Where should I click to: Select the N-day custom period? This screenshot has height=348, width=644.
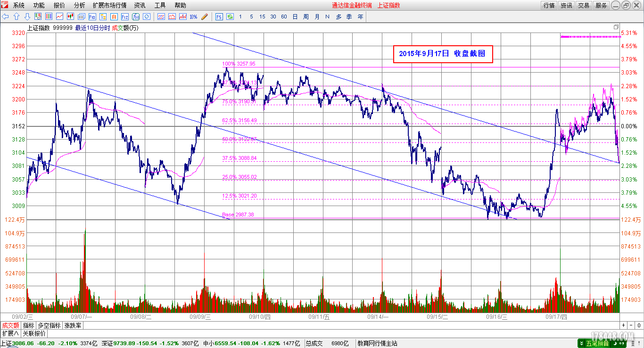coord(327,17)
